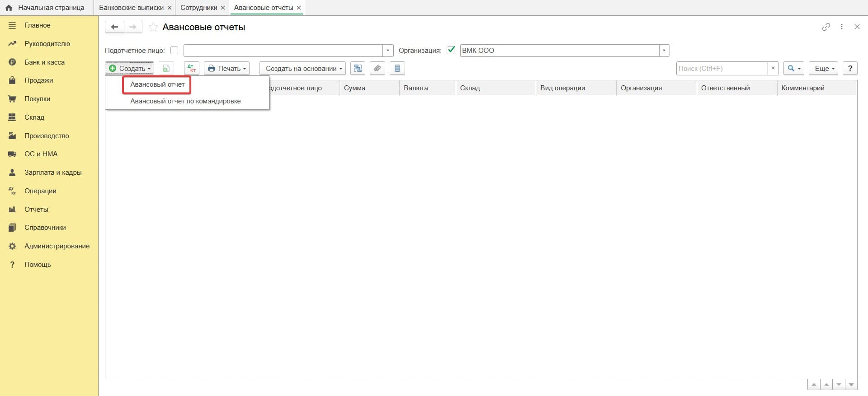This screenshot has width=868, height=396.
Task: Move down one row with arrow button
Action: [839, 385]
